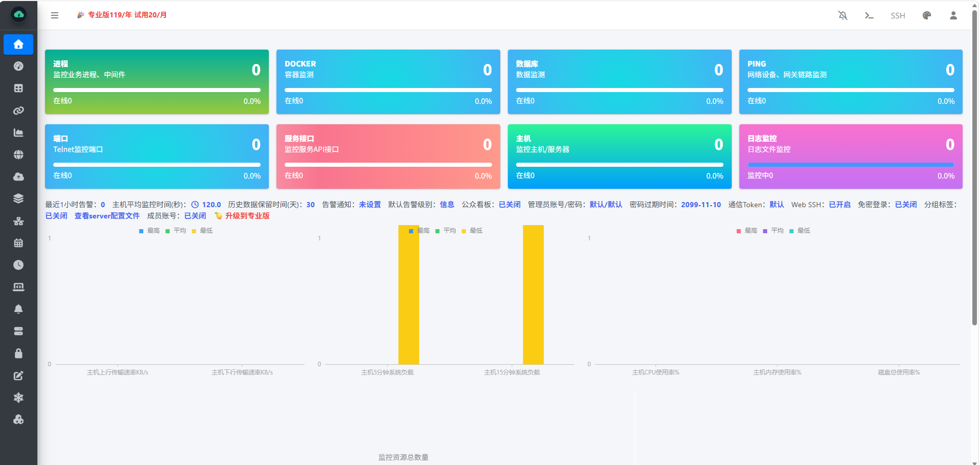Open the user account menu icon
The image size is (980, 465).
click(x=953, y=15)
